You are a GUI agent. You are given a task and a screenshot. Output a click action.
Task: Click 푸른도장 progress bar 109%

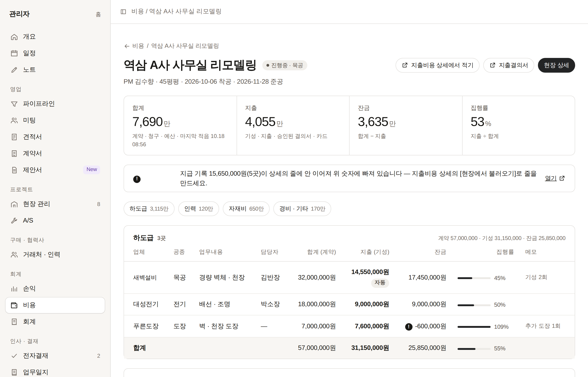[474, 327]
